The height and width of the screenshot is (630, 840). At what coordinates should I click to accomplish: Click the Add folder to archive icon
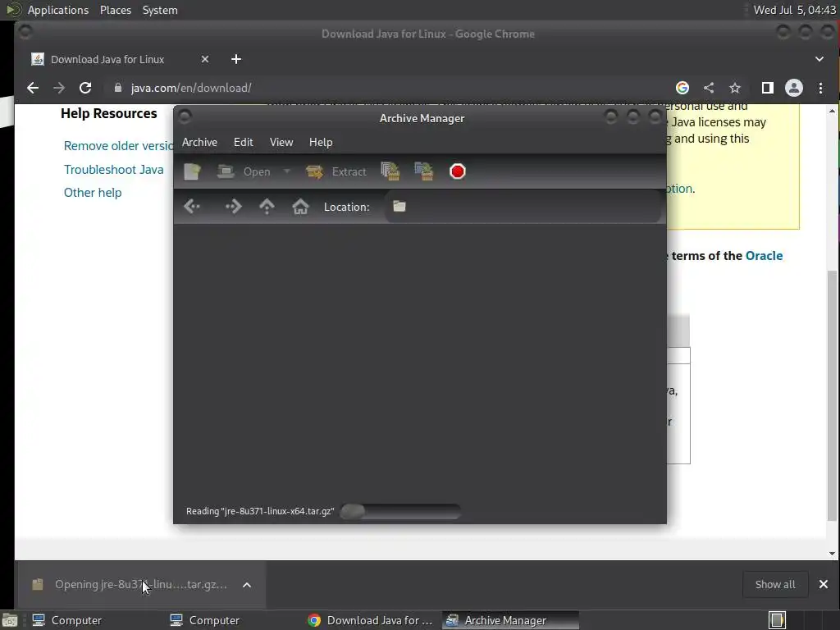coord(424,171)
